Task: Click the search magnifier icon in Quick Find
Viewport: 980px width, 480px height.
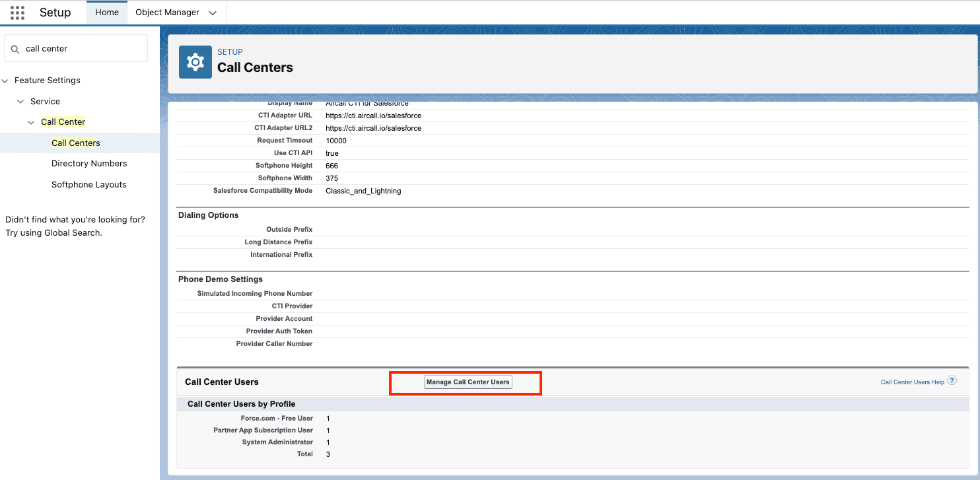Action: coord(15,49)
